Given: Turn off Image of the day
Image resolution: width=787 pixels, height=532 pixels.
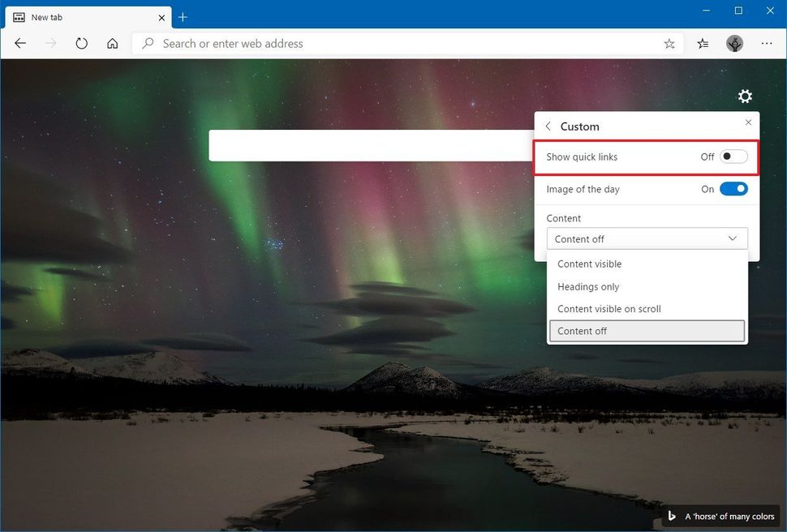Looking at the screenshot, I should (731, 188).
